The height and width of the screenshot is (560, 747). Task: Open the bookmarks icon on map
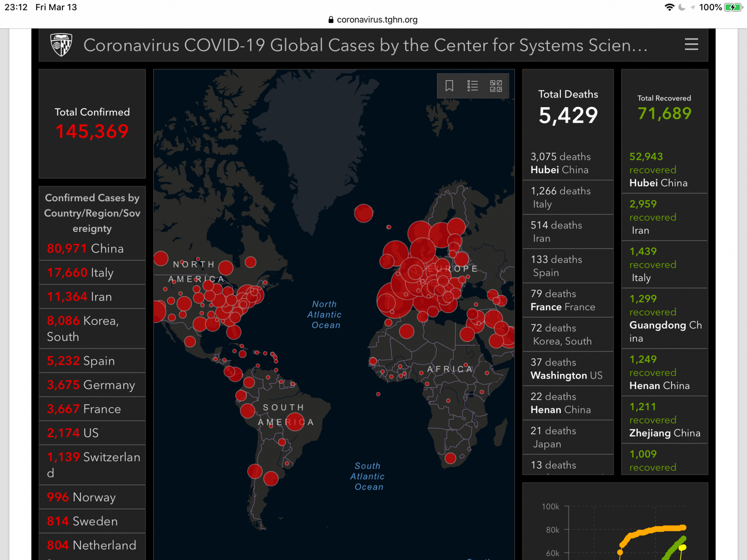tap(449, 86)
